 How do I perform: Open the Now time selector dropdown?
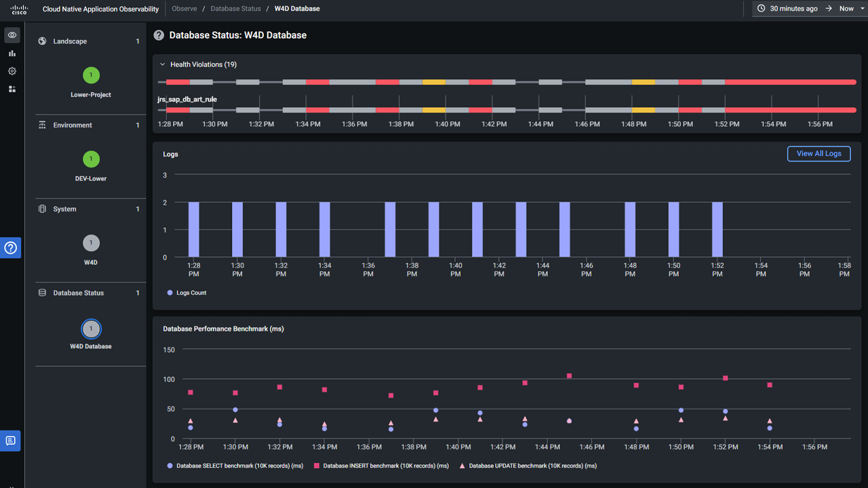tap(848, 8)
